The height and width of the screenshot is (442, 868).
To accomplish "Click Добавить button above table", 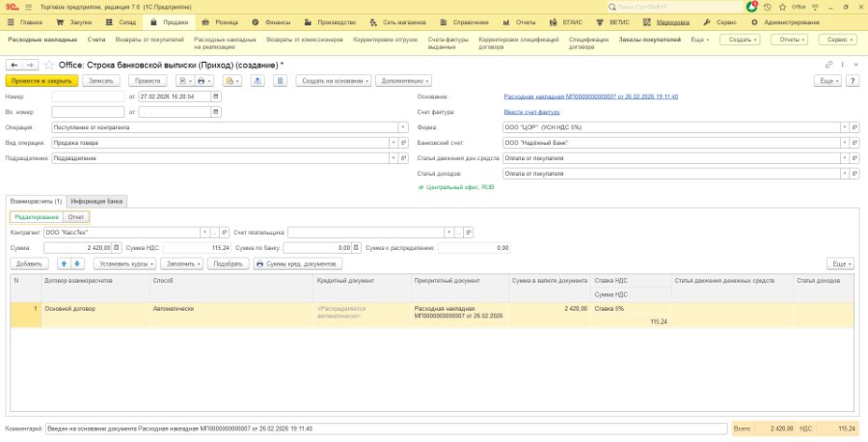I will pos(29,263).
